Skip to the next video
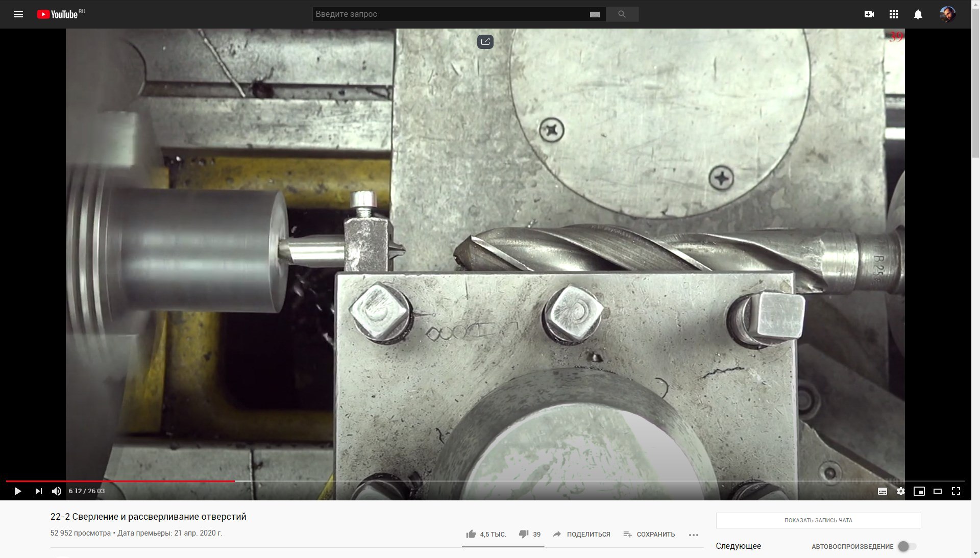This screenshot has width=980, height=558. tap(38, 491)
